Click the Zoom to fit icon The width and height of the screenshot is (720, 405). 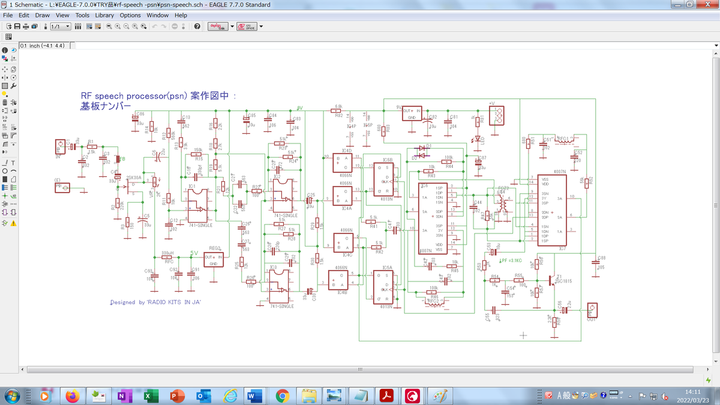pos(108,27)
